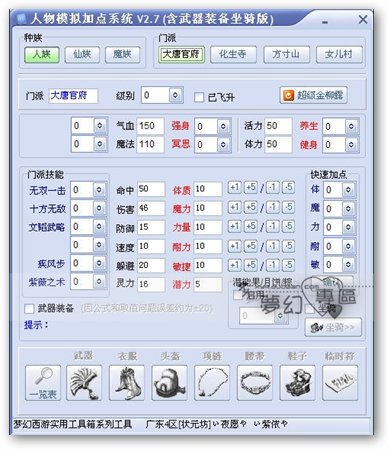Click the 体质 attribute value field

[x=208, y=189]
